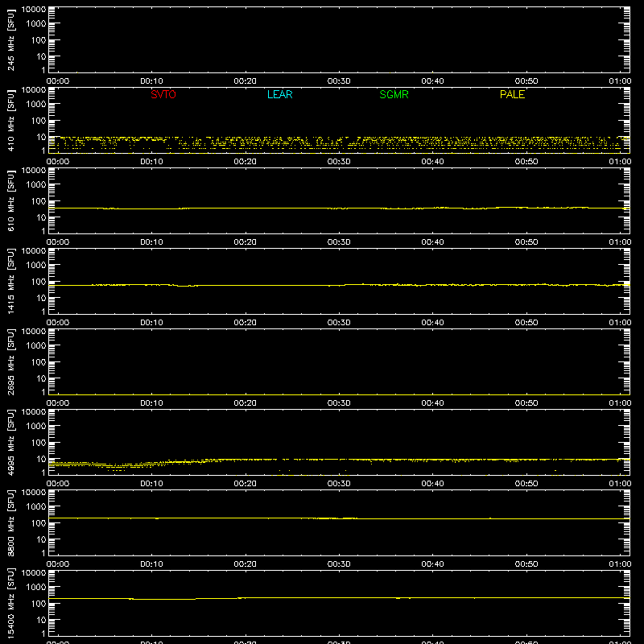This screenshot has height=644, width=644.
Task: Click the yellow flux trace in the 15400 MHz plot
Action: pos(339,598)
